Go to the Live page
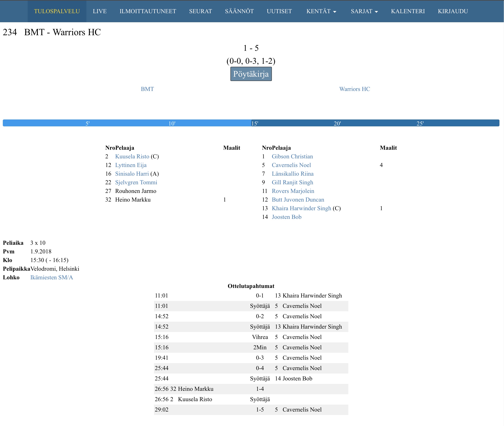 coord(100,11)
